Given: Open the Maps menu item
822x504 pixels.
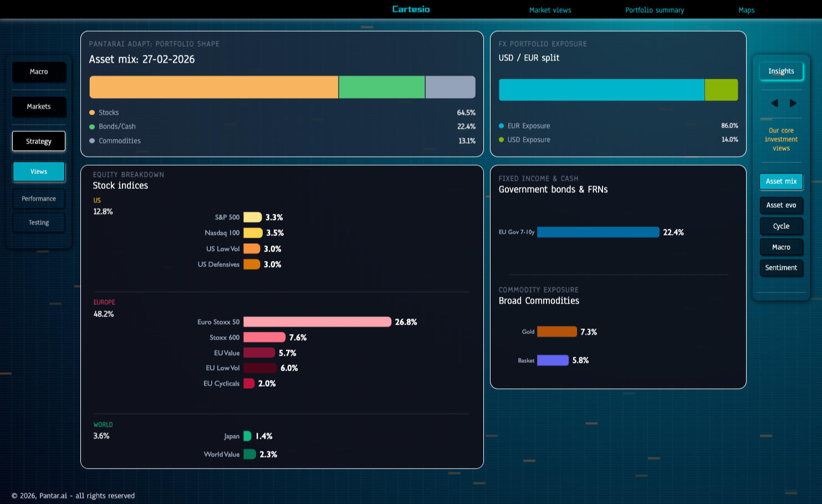Looking at the screenshot, I should coord(746,10).
